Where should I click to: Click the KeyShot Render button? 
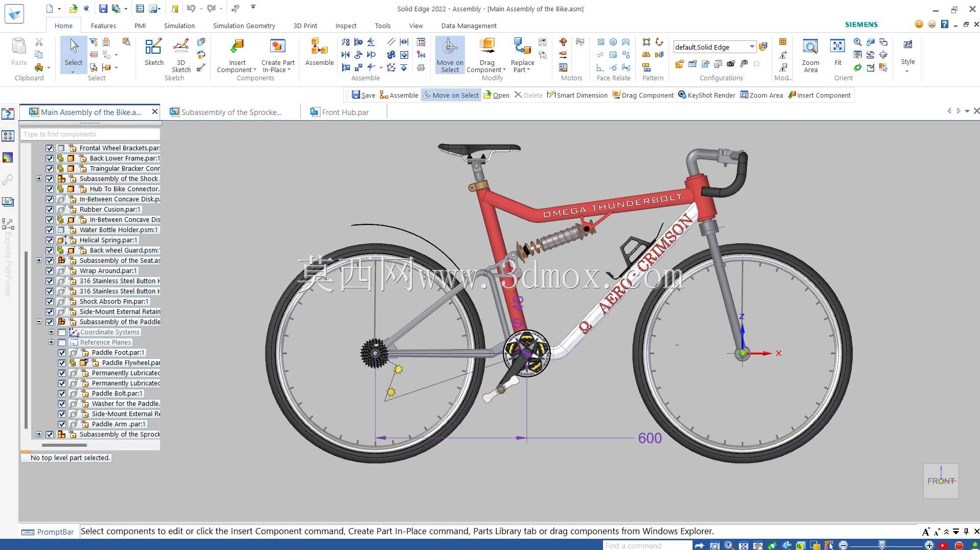click(x=706, y=95)
